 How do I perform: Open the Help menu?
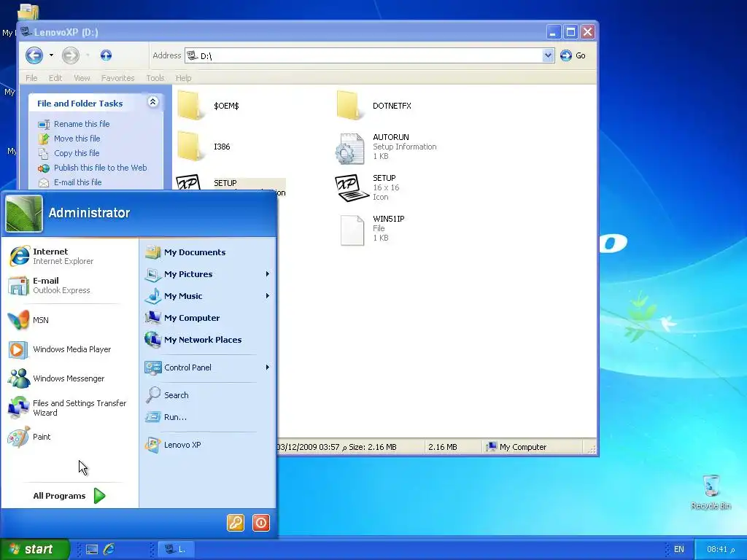183,78
